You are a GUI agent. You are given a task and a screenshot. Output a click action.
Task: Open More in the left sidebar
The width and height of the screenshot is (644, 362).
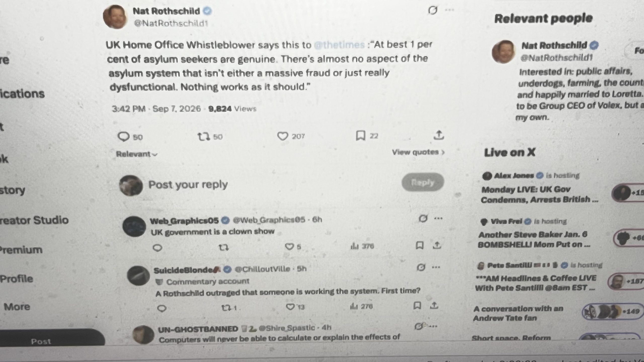tap(17, 307)
